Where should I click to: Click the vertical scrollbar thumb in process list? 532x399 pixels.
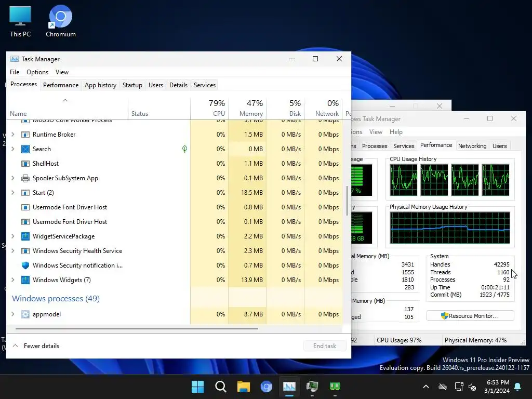coord(347,200)
